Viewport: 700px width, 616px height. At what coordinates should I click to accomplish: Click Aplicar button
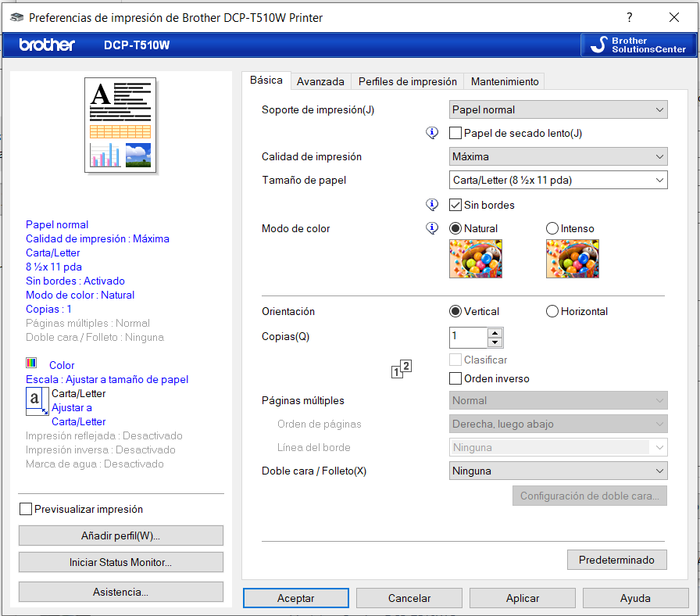523,598
